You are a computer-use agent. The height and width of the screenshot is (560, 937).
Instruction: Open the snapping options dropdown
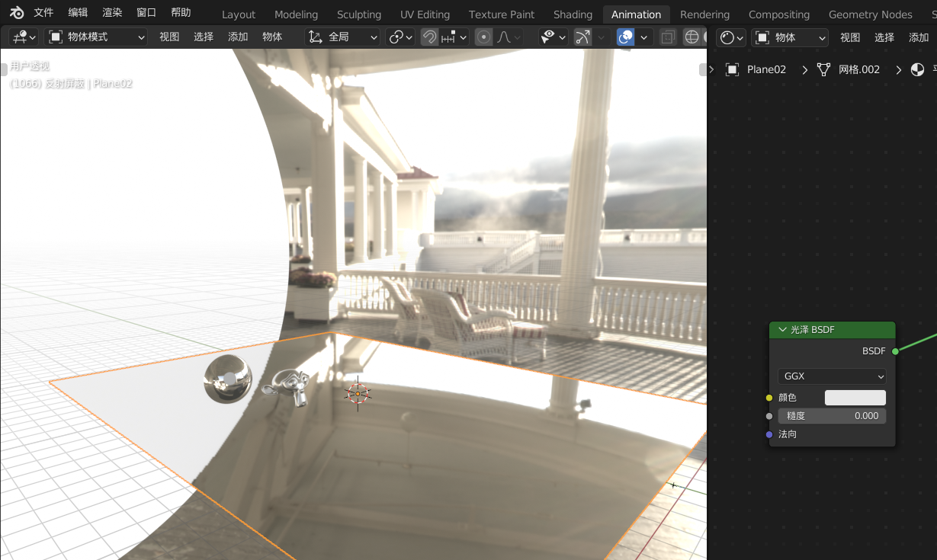coord(454,37)
